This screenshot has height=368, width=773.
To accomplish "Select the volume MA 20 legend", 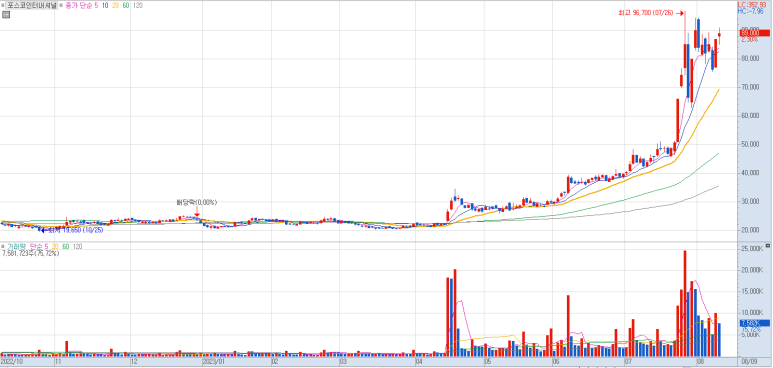I will pos(55,246).
